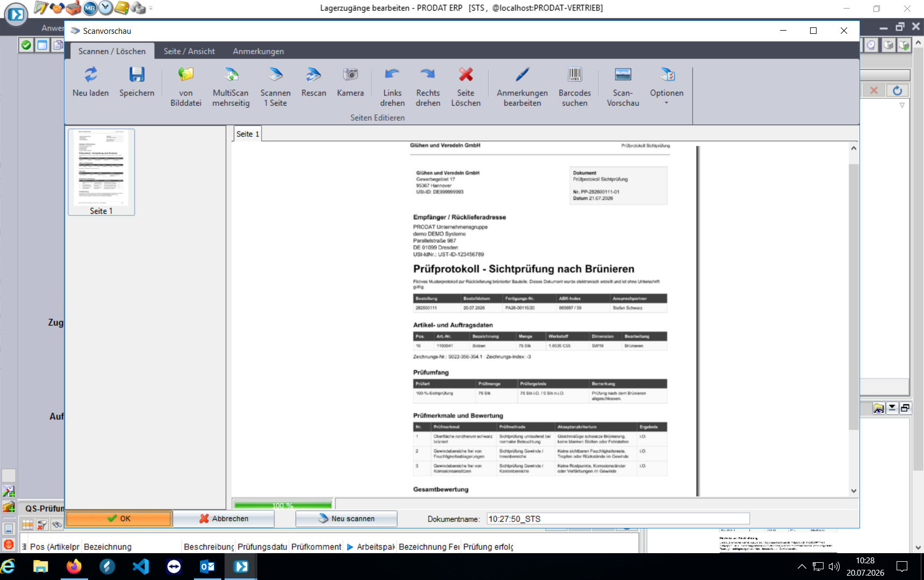Click the Bezeichnung column header
The height and width of the screenshot is (580, 924).
131,547
